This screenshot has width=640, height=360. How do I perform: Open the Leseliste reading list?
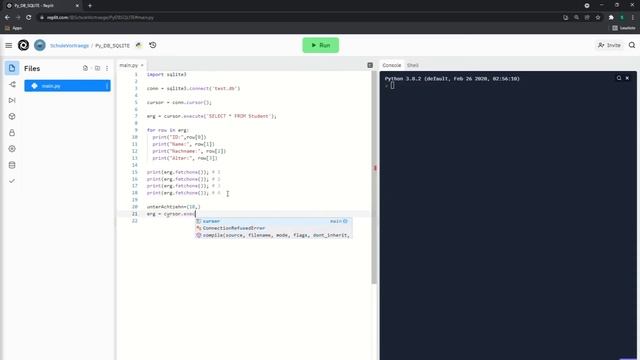[x=624, y=28]
